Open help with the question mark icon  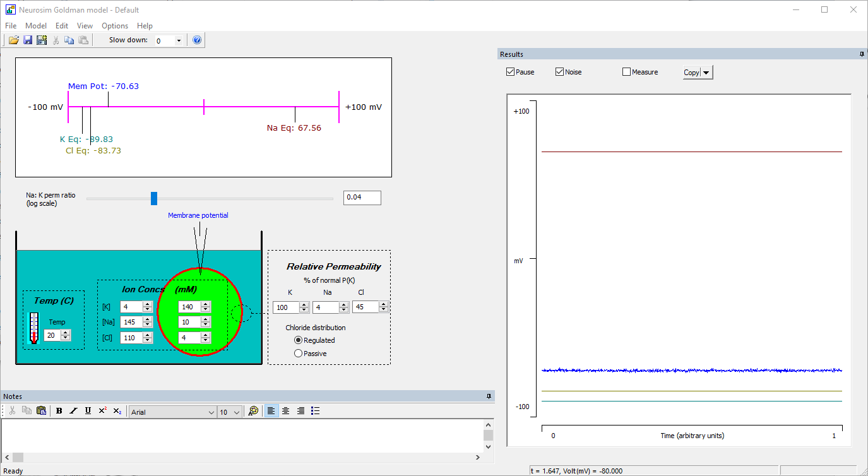197,40
